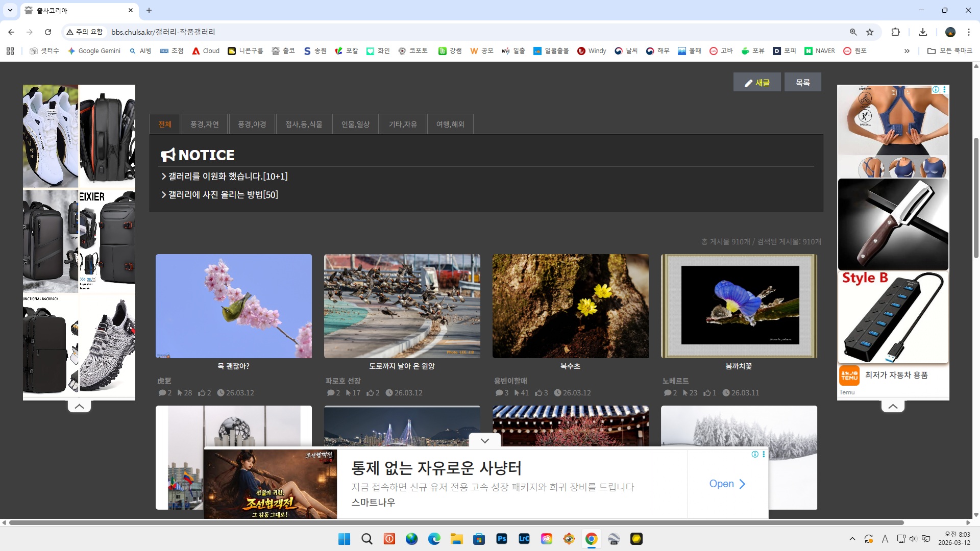Launch Photoshop from the taskbar
This screenshot has height=551, width=980.
(x=502, y=539)
